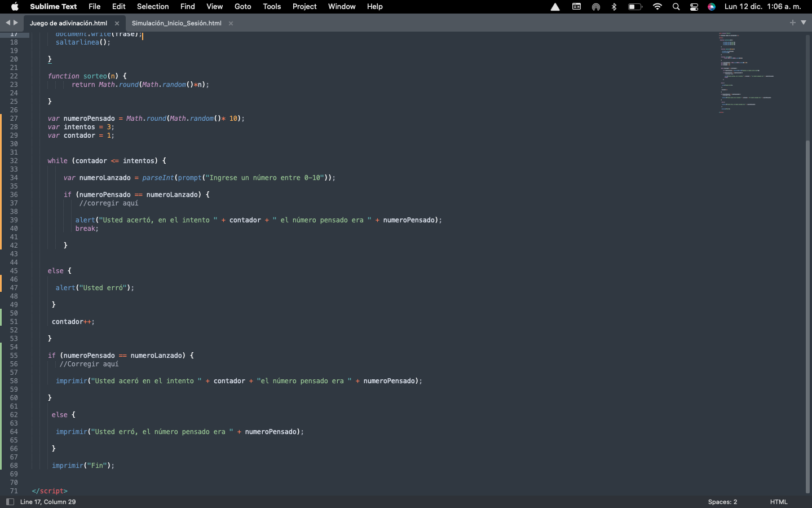Click the 'break;' statement
The width and height of the screenshot is (812, 508).
tap(87, 229)
